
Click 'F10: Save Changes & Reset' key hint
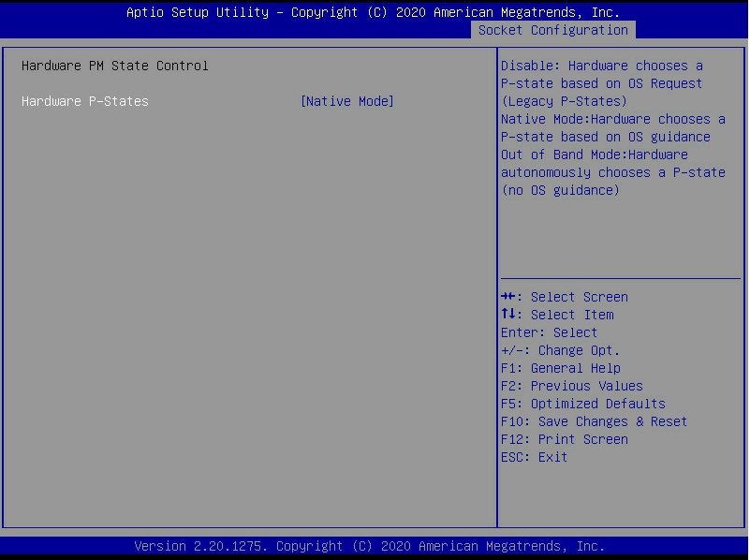pos(594,421)
